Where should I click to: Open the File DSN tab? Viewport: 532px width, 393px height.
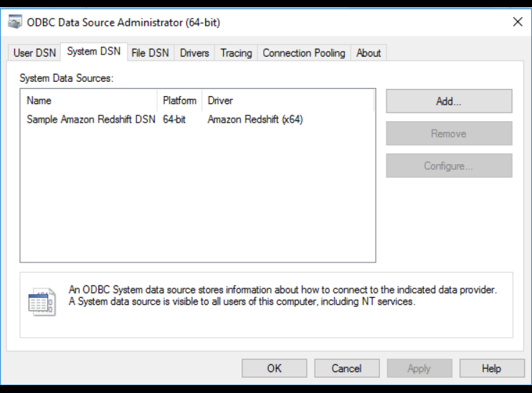[x=151, y=53]
